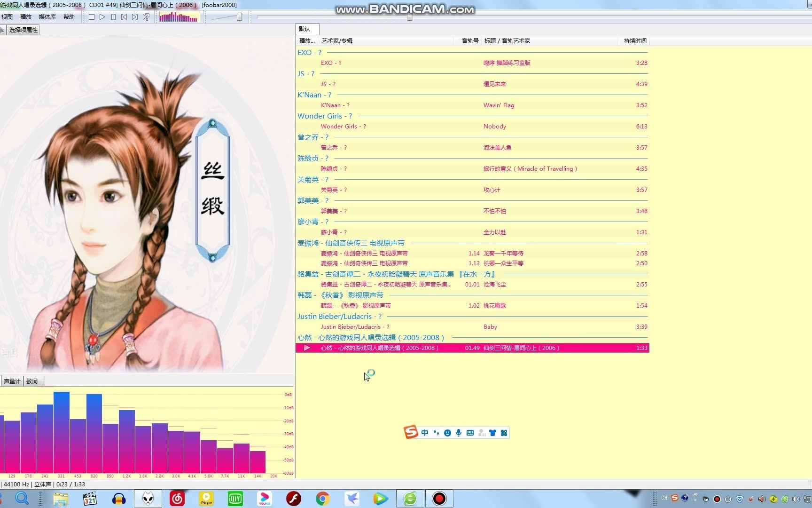Select the 旅行的意义 (Miracle of Travelling) track
Image resolution: width=812 pixels, height=508 pixels.
click(x=472, y=169)
